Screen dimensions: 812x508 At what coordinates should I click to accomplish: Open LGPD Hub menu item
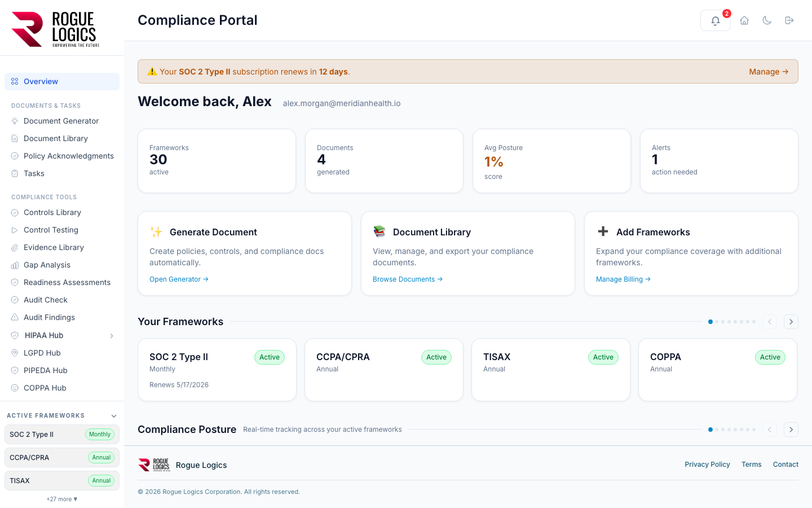62,353
